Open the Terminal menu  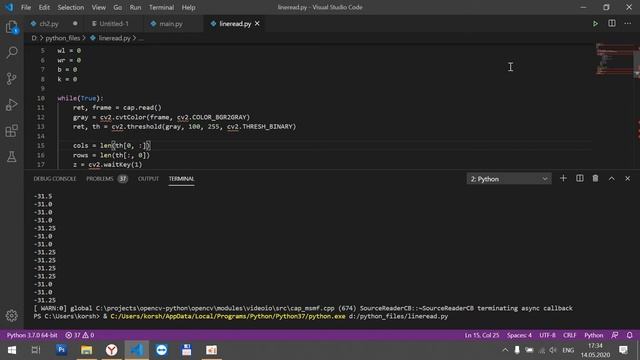click(x=161, y=7)
